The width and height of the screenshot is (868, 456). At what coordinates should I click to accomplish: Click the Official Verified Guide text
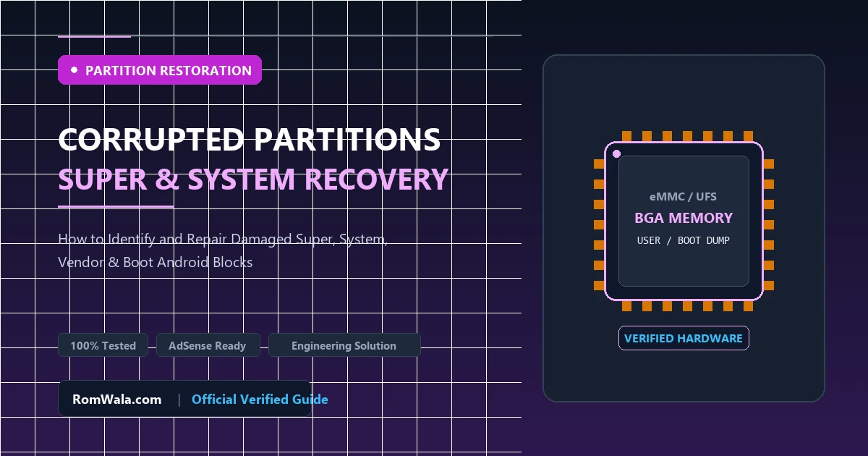pyautogui.click(x=260, y=399)
